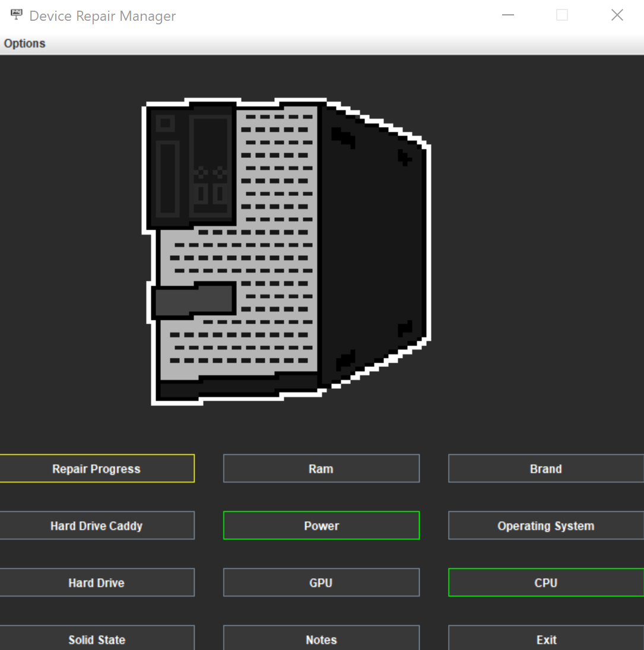The height and width of the screenshot is (650, 644).
Task: Minimize the Device Repair Manager window
Action: pos(507,15)
